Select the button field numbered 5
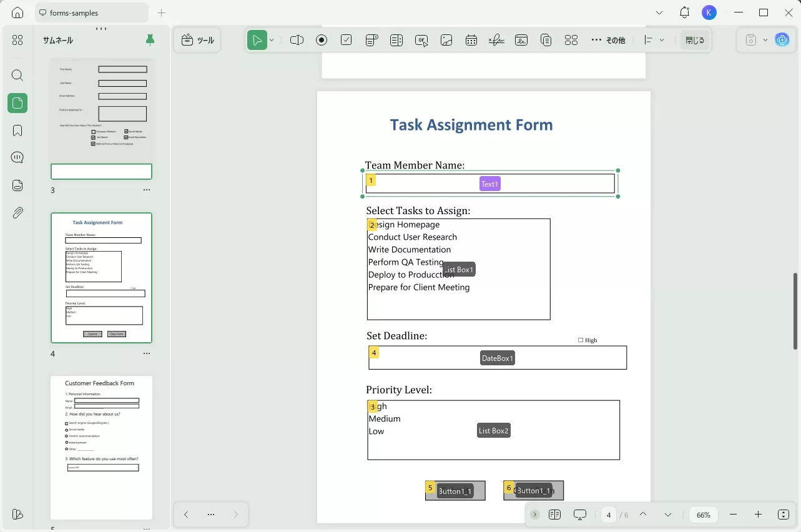This screenshot has width=801, height=532. tap(455, 491)
